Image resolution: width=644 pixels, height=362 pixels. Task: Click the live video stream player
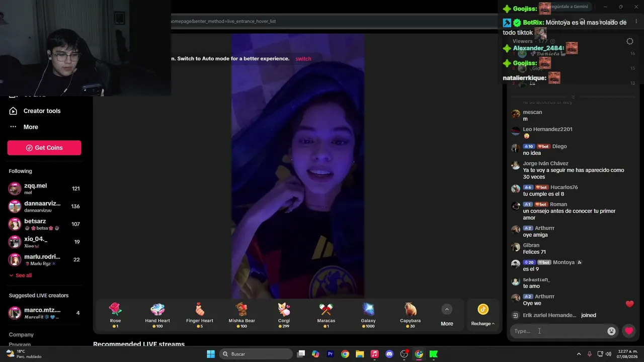click(x=298, y=166)
